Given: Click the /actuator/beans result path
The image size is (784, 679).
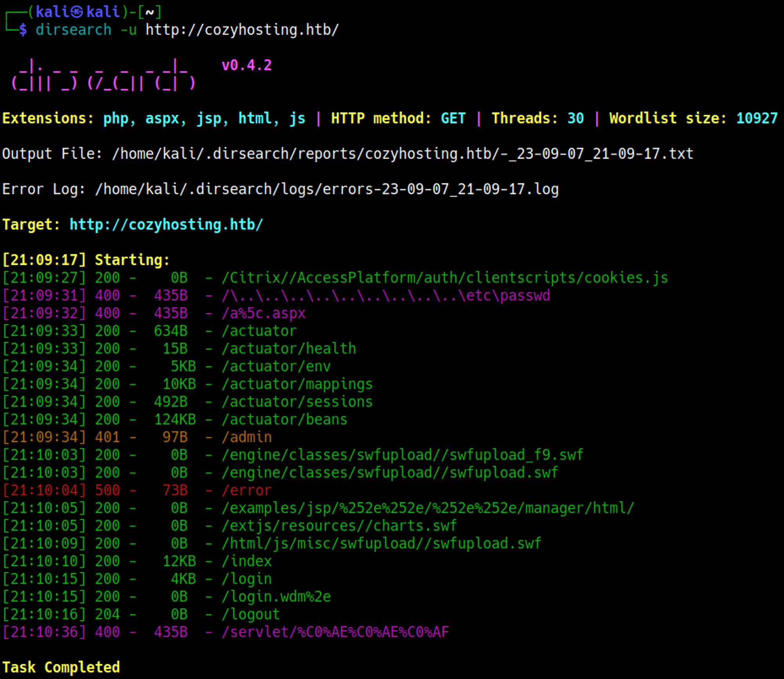Looking at the screenshot, I should click(284, 419).
